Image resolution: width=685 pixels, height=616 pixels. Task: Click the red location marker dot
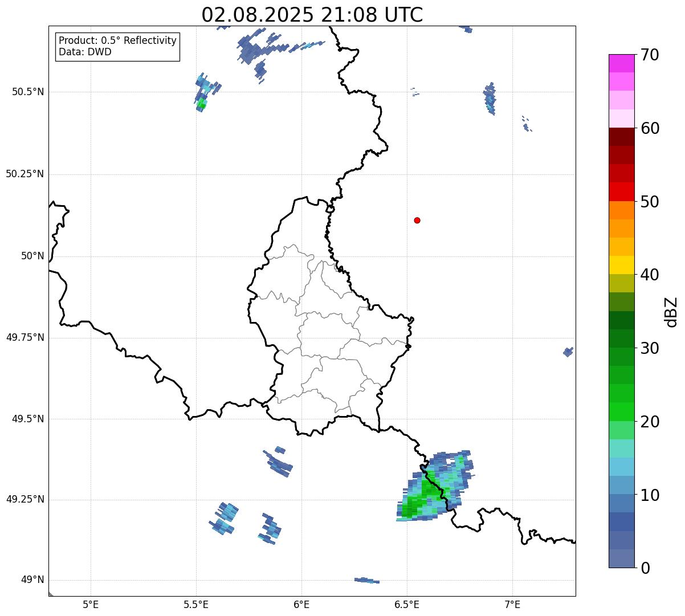(417, 220)
